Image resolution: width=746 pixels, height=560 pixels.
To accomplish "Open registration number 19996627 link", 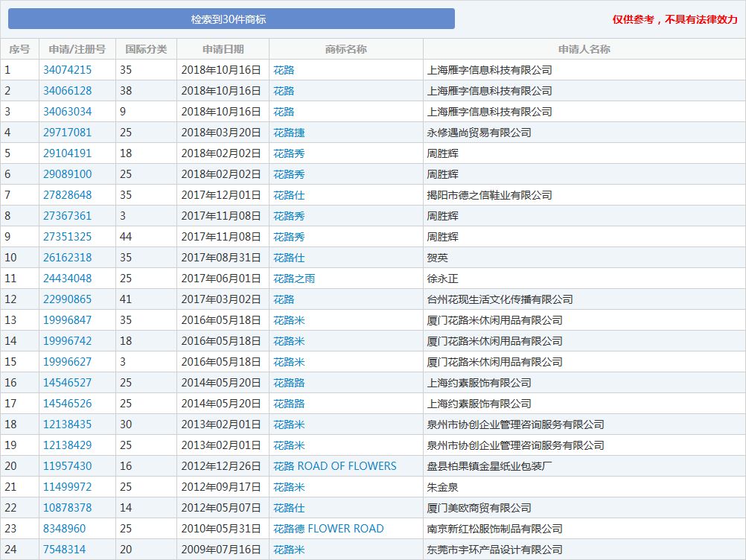I will (x=67, y=362).
